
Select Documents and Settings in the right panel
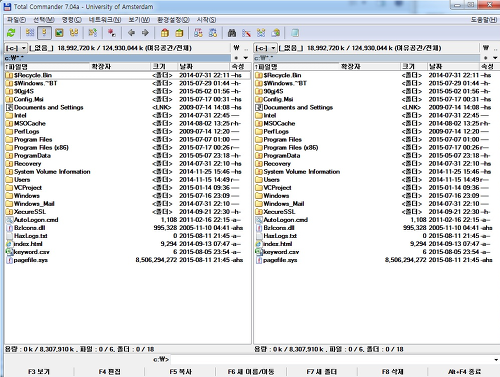377,107
